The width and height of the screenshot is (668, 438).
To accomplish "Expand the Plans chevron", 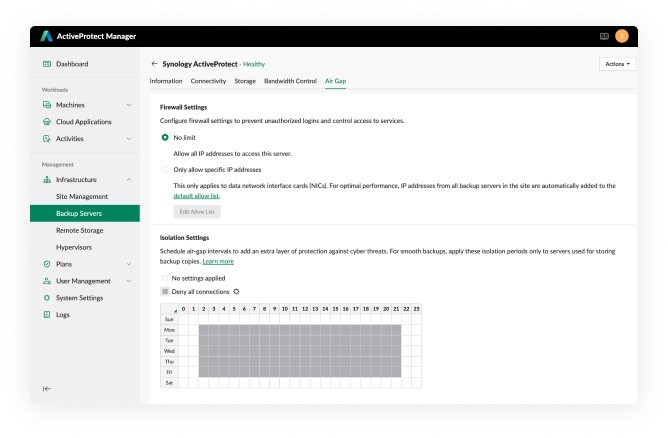I will pos(129,264).
